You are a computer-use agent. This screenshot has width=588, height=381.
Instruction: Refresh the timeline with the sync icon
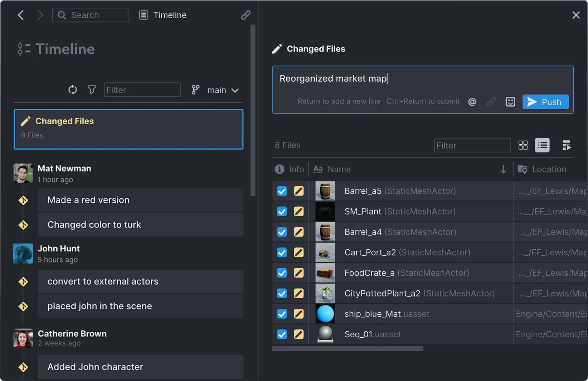[72, 90]
